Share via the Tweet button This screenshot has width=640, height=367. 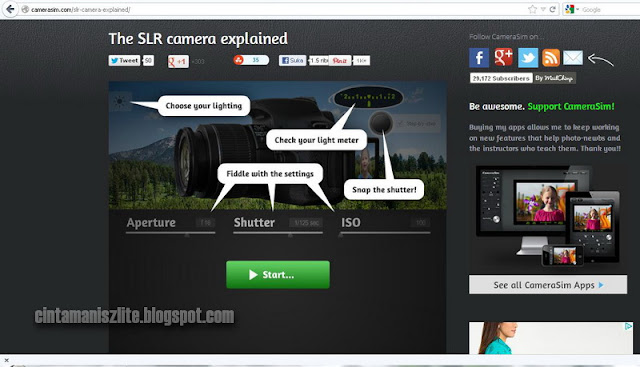124,60
